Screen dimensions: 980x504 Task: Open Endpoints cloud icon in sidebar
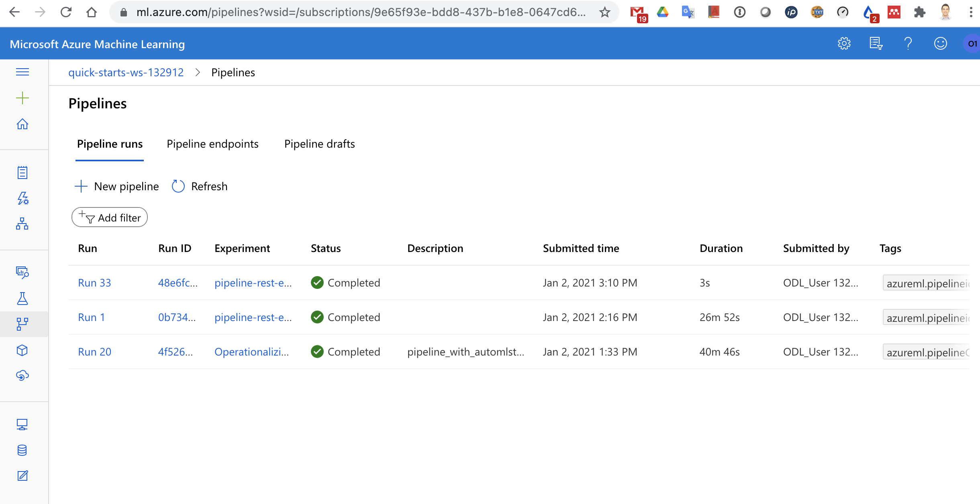(x=22, y=375)
